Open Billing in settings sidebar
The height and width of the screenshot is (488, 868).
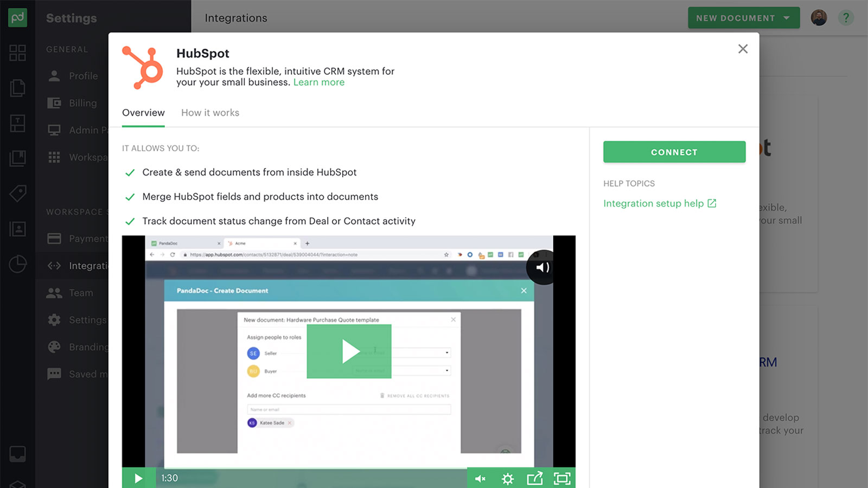coord(72,103)
